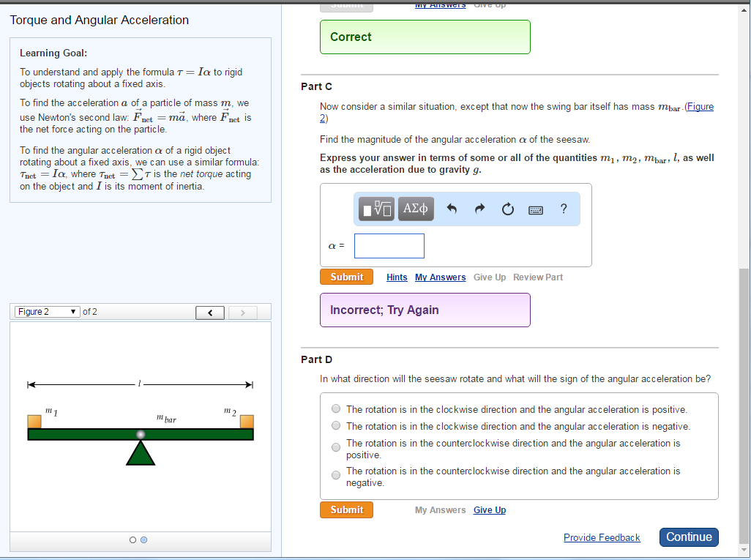The width and height of the screenshot is (751, 560).
Task: Click the next figure chevron
Action: point(242,312)
